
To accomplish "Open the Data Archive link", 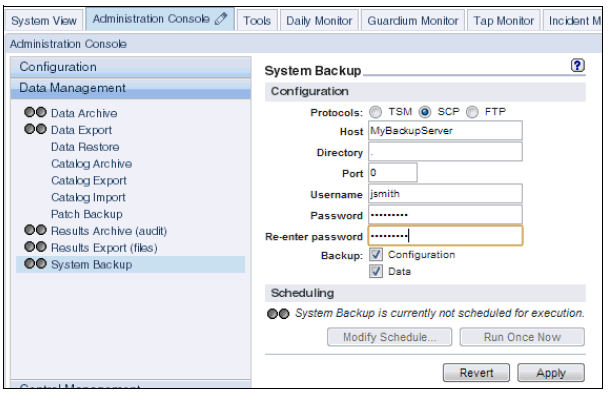I will coord(84,113).
